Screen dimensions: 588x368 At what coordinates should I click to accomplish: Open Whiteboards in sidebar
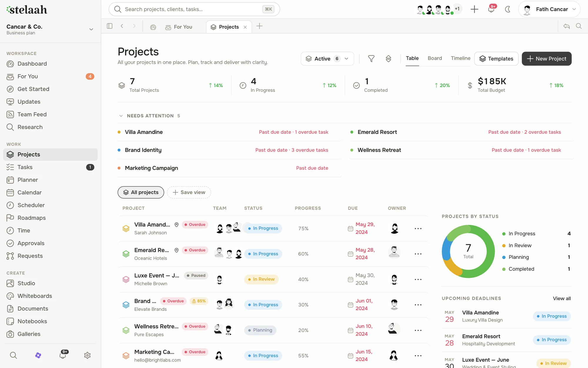tap(50, 296)
